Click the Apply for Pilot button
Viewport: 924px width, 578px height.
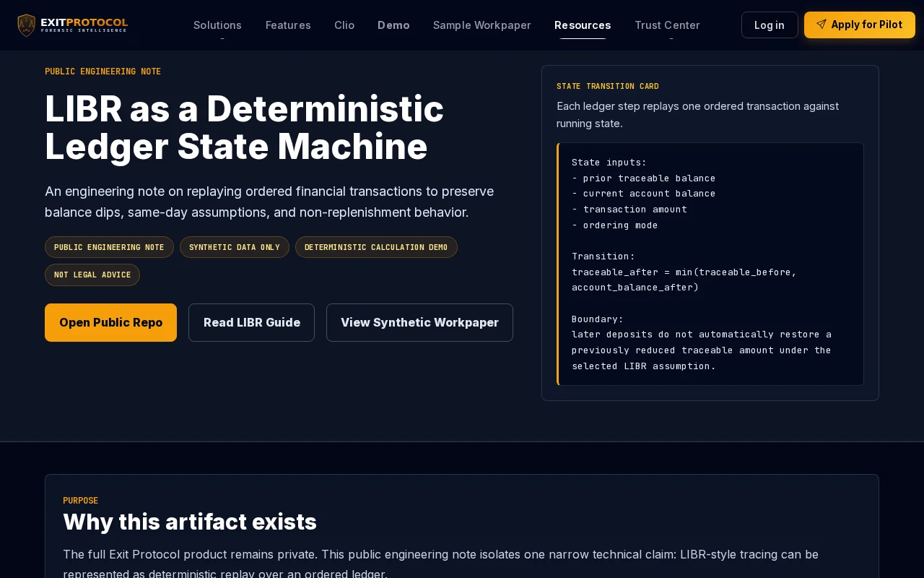click(860, 25)
